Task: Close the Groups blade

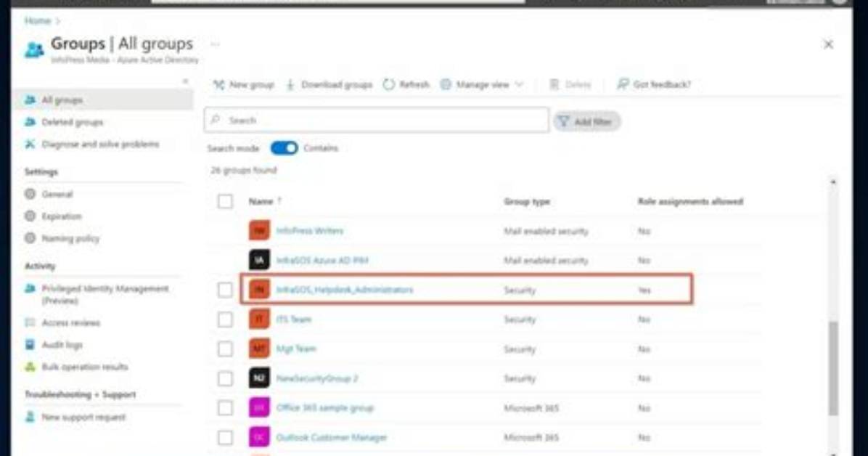Action: pos(828,44)
